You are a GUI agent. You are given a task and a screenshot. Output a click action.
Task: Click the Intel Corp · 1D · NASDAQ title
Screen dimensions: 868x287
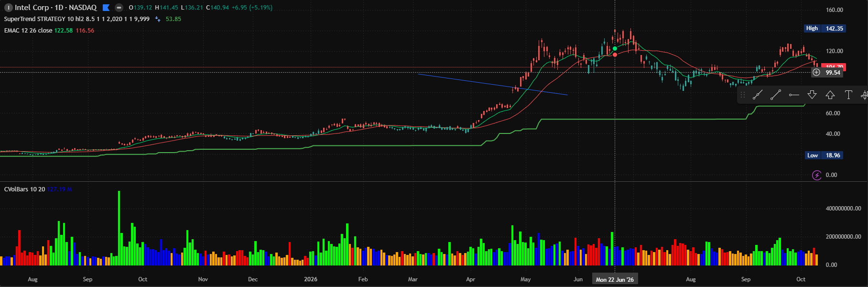(55, 8)
